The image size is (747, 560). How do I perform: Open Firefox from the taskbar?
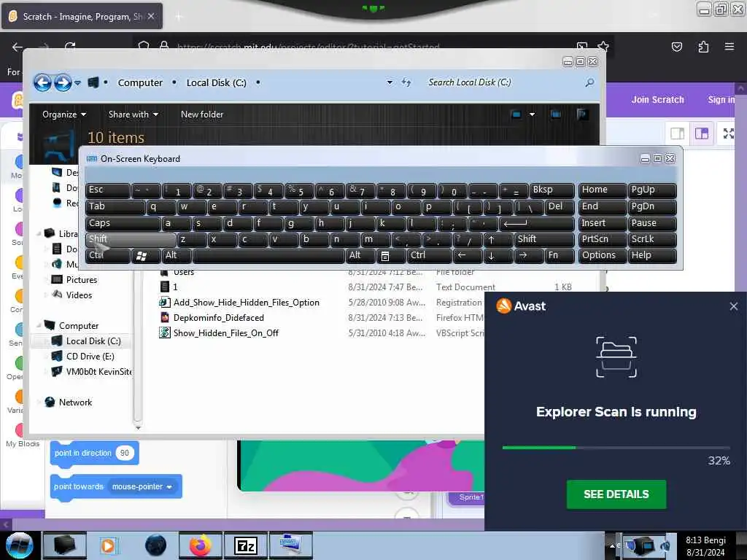[x=200, y=545]
